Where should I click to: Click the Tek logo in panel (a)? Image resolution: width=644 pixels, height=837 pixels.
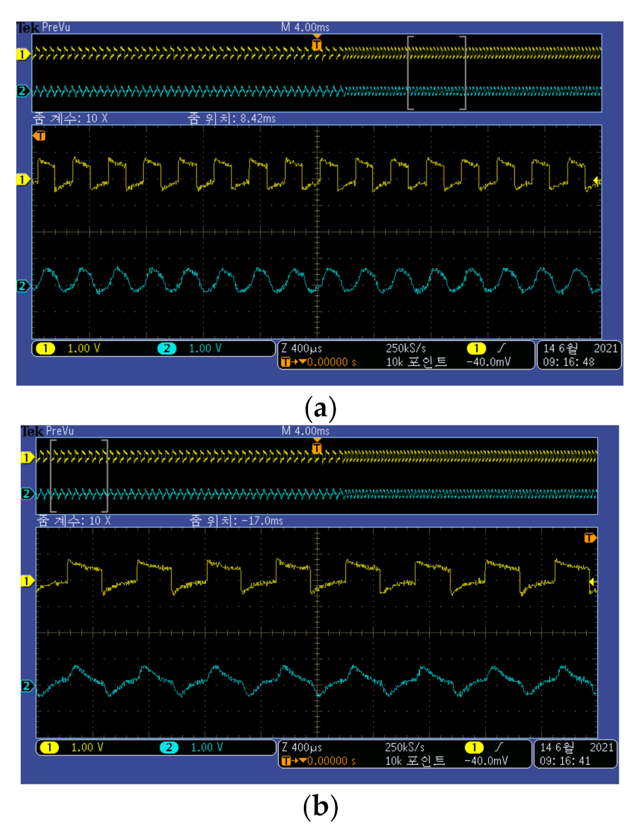coord(28,27)
